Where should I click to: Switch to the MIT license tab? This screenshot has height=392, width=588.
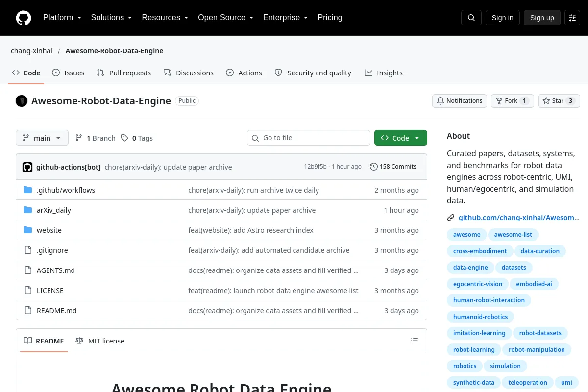(x=100, y=341)
